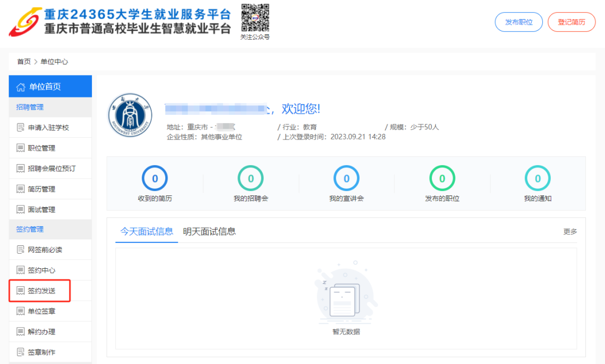Open the 更多 link for interviews
This screenshot has height=364, width=605.
tap(570, 232)
